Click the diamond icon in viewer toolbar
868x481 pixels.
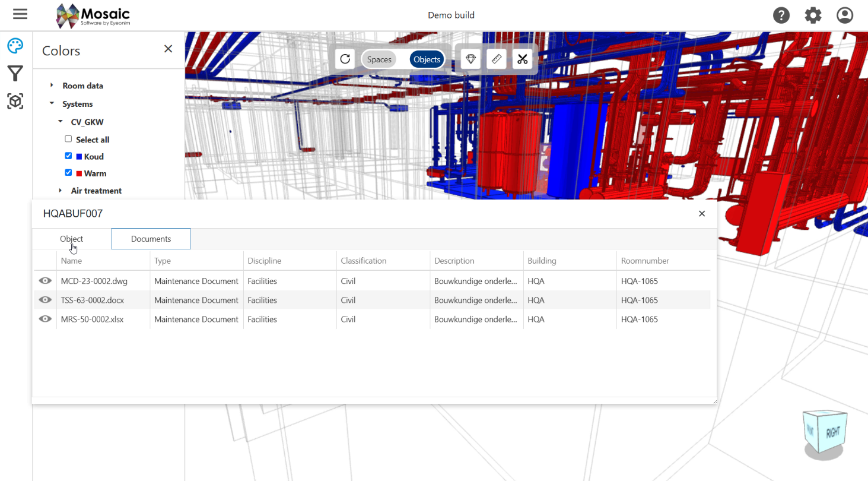click(x=471, y=59)
